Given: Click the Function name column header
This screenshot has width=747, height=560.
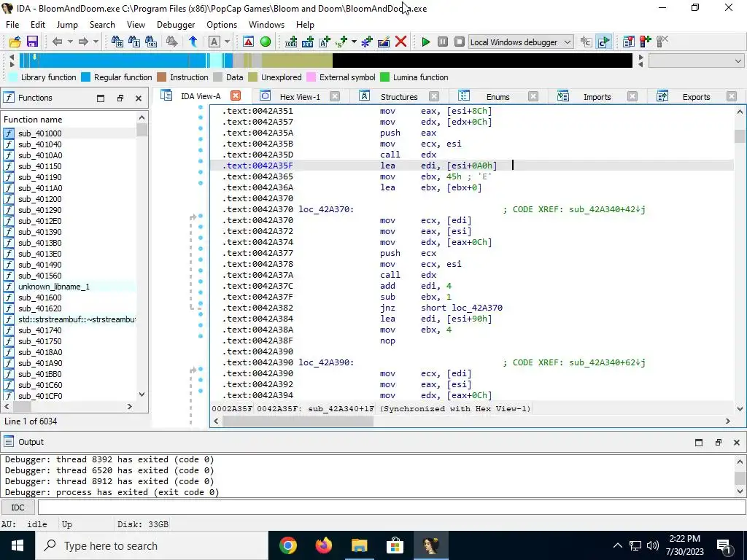Looking at the screenshot, I should click(x=70, y=120).
